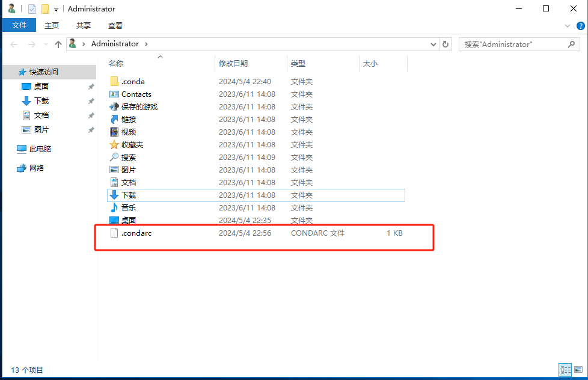Click the 2024/5/4 22:35 date cell
This screenshot has width=588, height=380.
(245, 221)
